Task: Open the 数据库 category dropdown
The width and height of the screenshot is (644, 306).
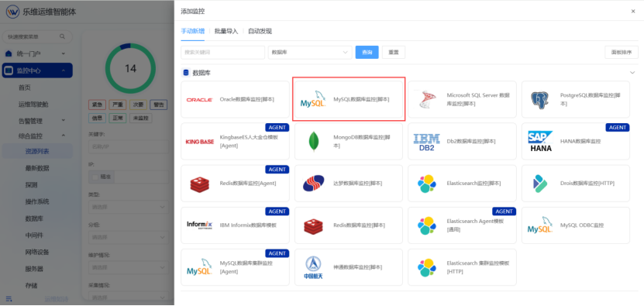Action: coord(310,52)
